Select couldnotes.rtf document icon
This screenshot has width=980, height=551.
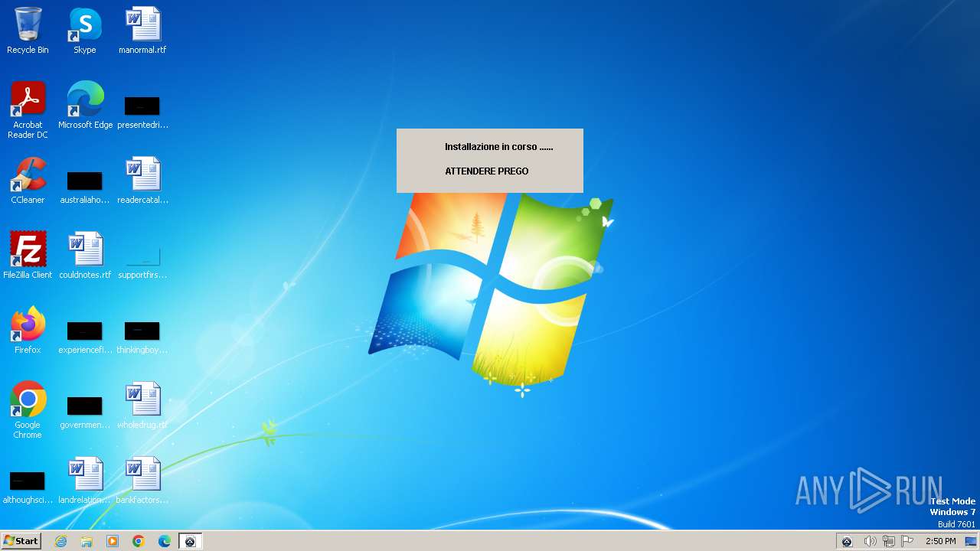pos(85,256)
